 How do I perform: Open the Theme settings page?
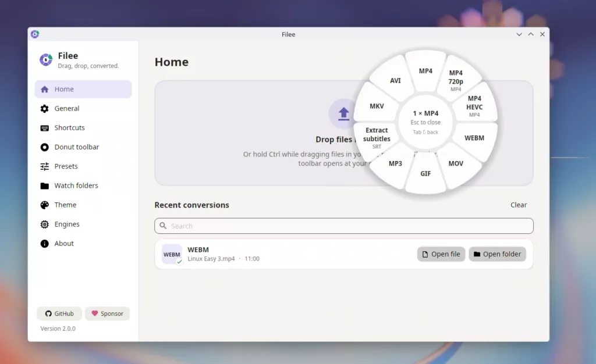83,205
